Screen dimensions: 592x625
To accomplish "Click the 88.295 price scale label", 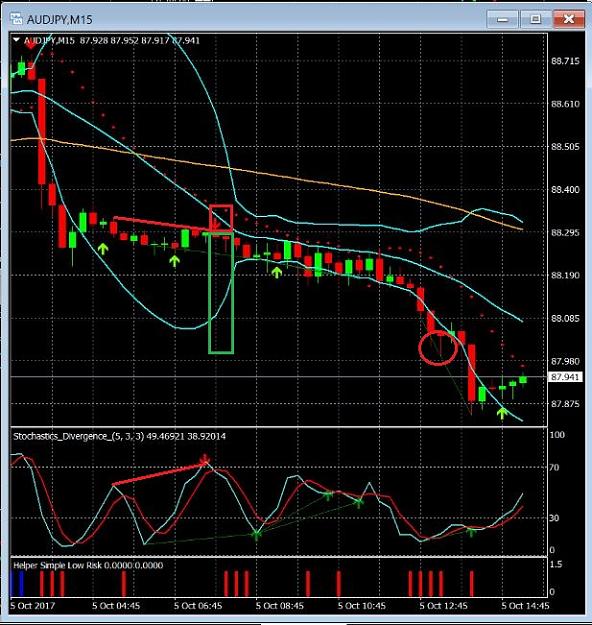I will 565,232.
